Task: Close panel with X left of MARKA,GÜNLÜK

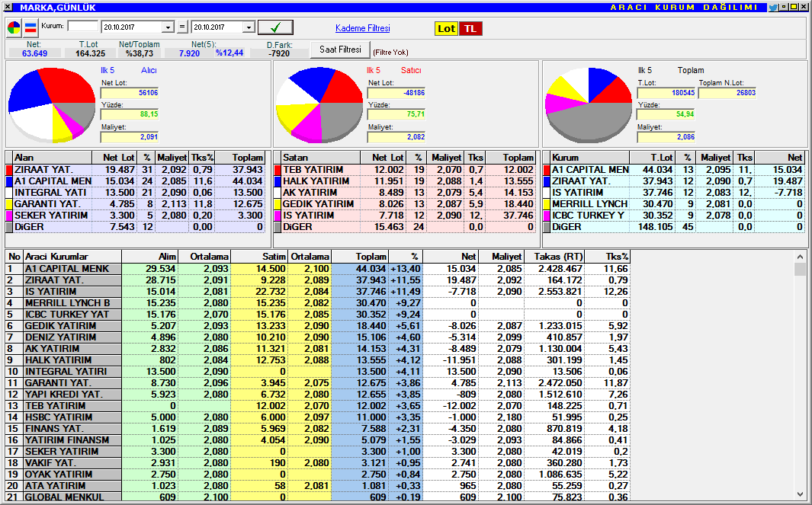Action: [8, 8]
